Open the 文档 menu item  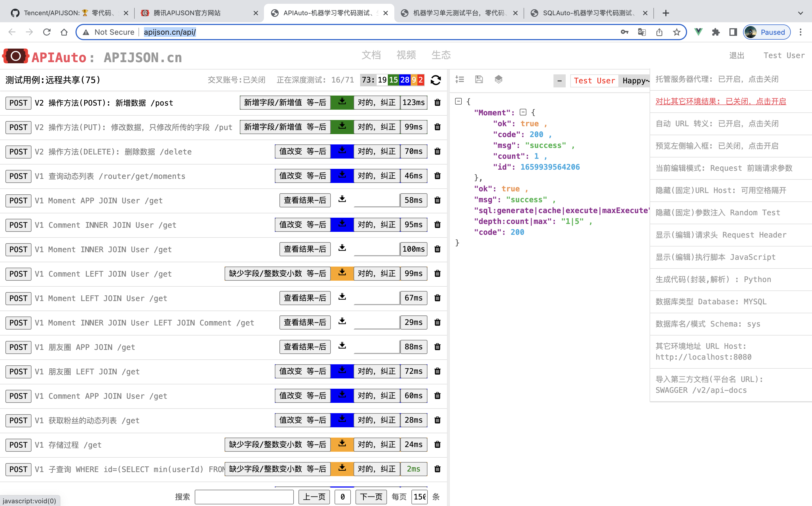[371, 55]
